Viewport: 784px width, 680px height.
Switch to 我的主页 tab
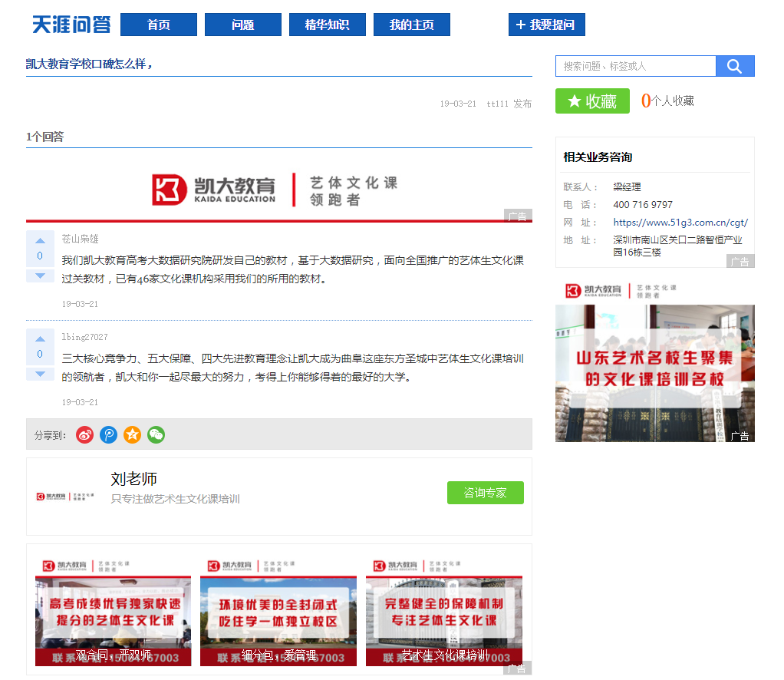tap(411, 25)
